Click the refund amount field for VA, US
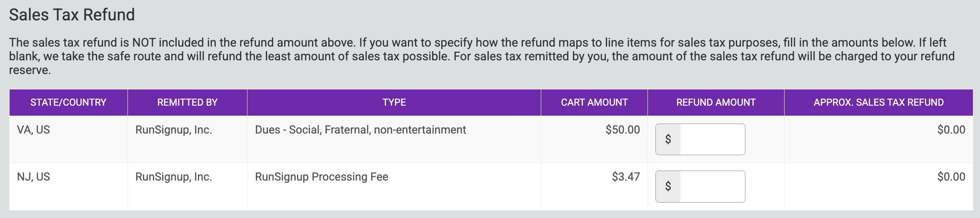This screenshot has width=980, height=218. click(712, 139)
